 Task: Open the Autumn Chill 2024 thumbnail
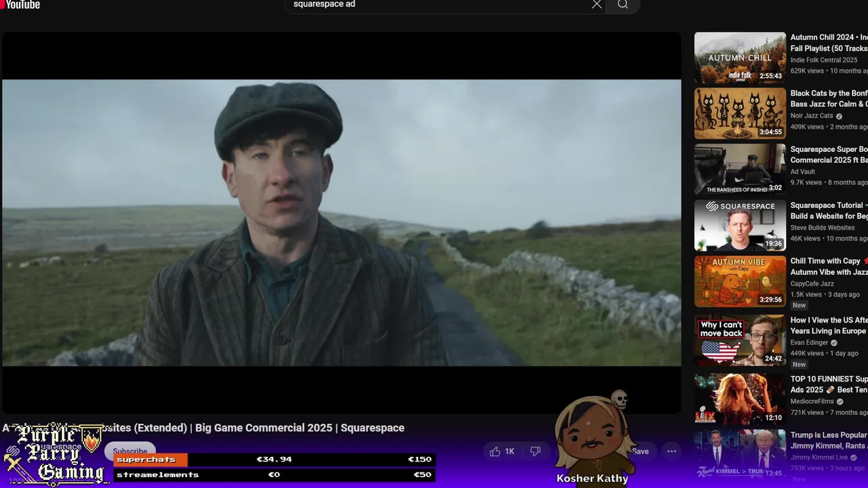740,58
